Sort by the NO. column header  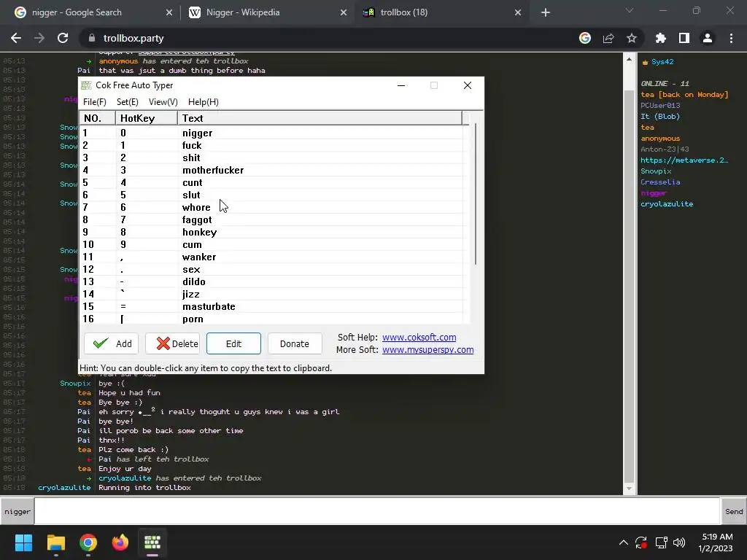coord(97,118)
